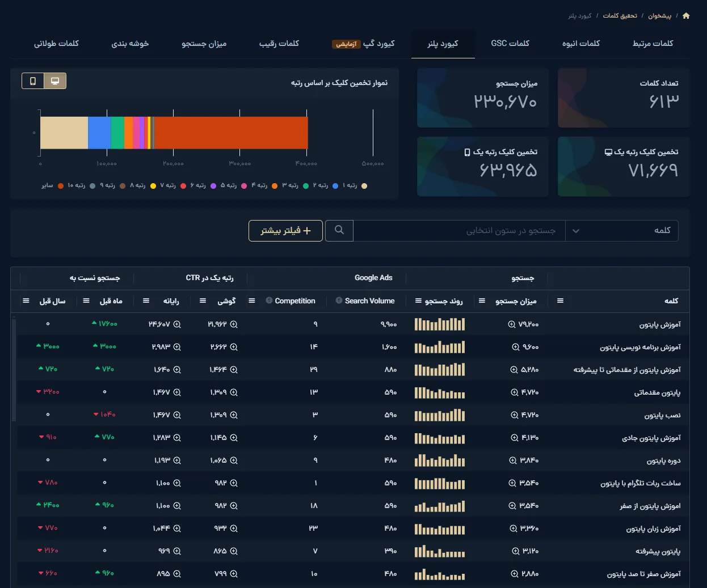Switch to the کلمات GSC tab
Screen dimensions: 707x588
[x=510, y=44]
